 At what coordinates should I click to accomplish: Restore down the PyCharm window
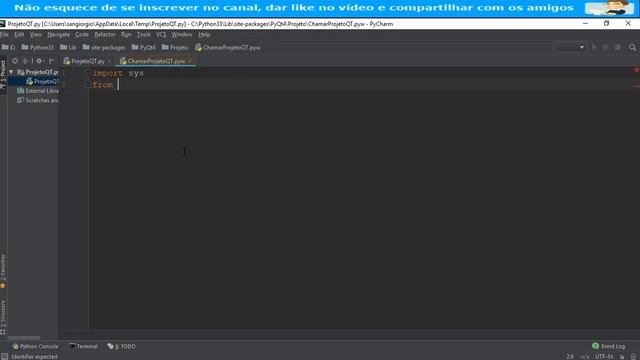pos(607,24)
